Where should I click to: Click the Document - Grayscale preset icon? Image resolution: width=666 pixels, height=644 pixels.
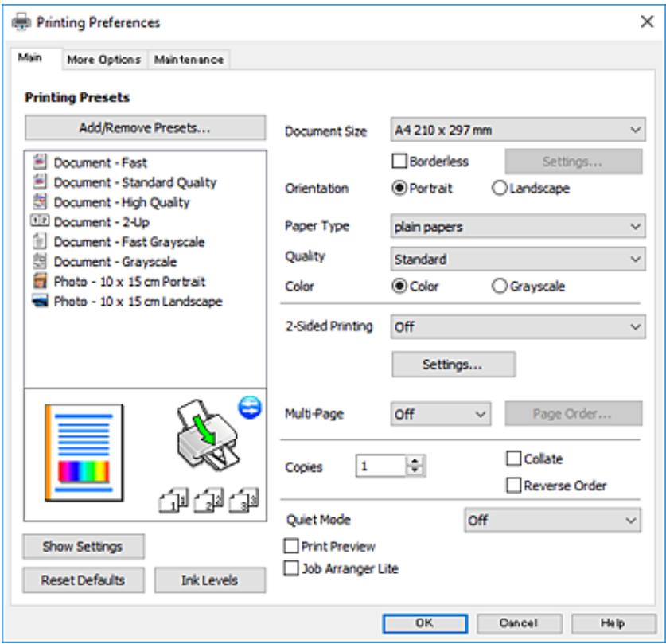[40, 261]
